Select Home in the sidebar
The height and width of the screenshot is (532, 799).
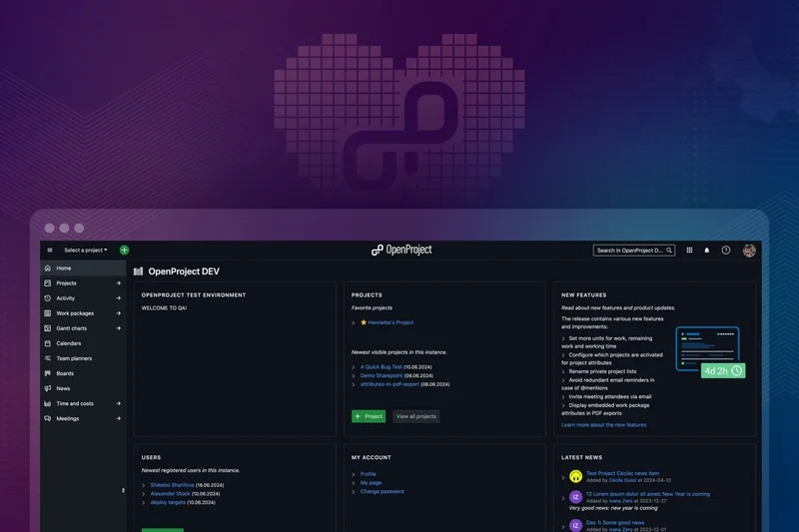point(83,268)
